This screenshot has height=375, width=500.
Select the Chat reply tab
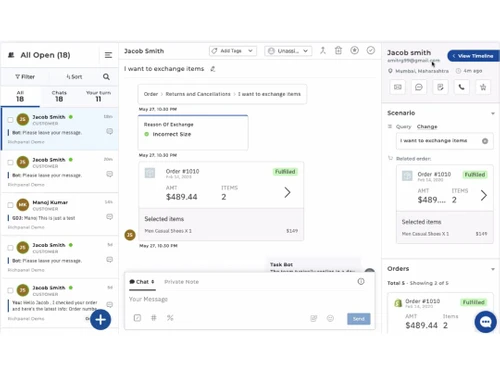point(142,282)
